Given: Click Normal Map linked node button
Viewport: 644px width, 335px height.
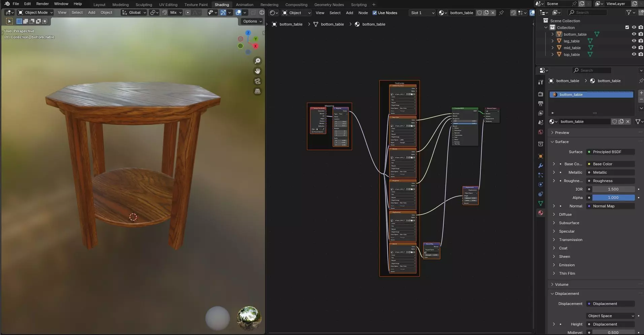Looking at the screenshot, I should pos(610,206).
